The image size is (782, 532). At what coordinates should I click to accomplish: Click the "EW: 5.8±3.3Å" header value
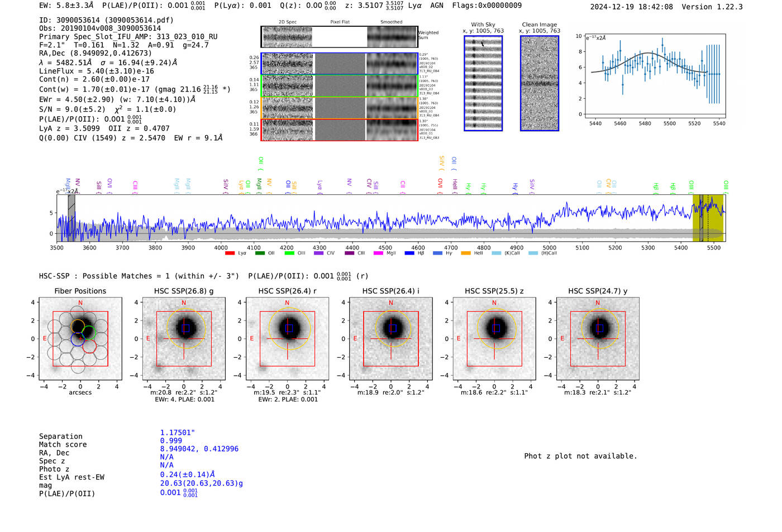[66, 6]
